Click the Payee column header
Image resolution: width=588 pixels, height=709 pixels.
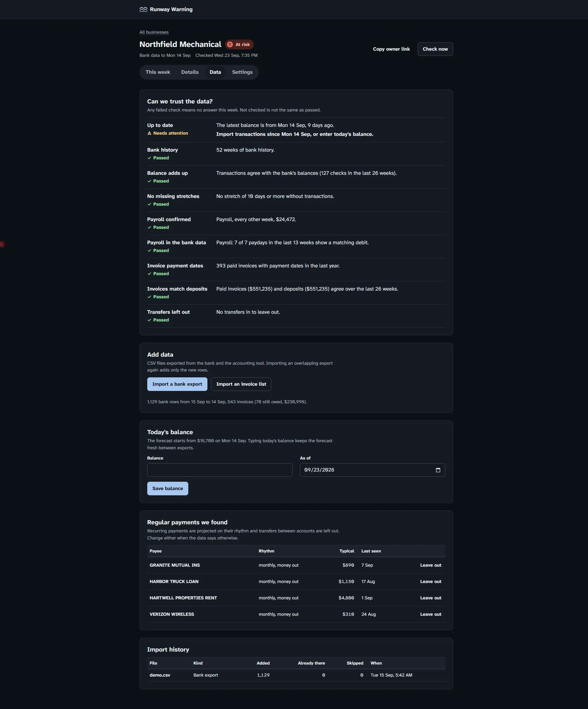point(156,551)
